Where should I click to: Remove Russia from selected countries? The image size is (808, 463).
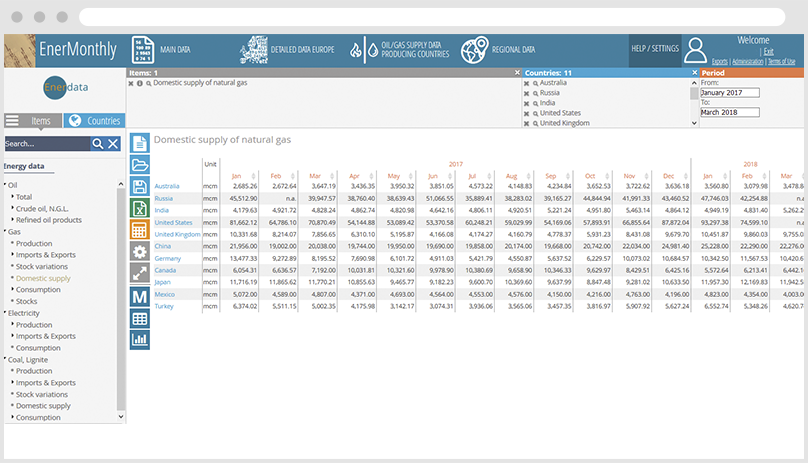click(527, 93)
